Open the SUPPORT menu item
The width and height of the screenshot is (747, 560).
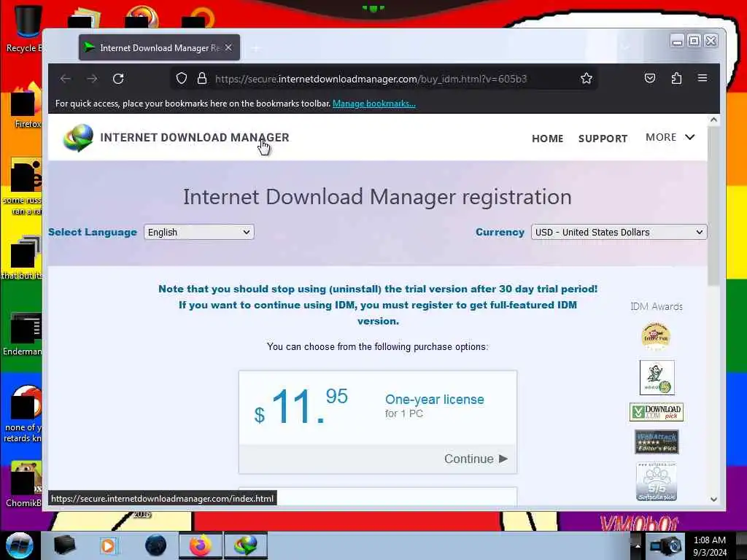coord(603,139)
